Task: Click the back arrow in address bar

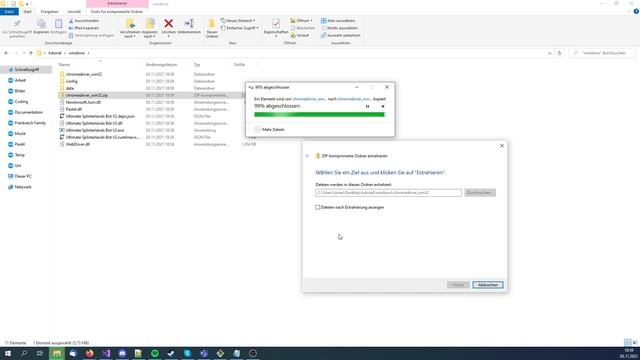Action: coord(6,53)
